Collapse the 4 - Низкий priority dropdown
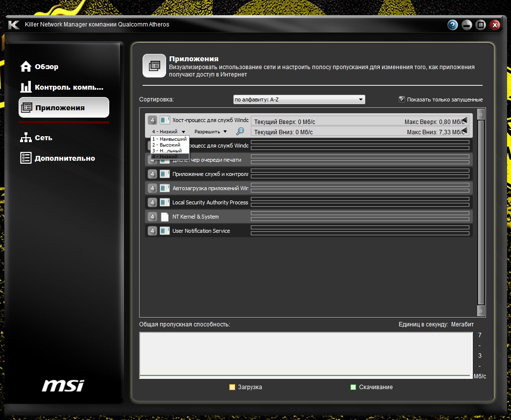The height and width of the screenshot is (420, 511). point(169,131)
